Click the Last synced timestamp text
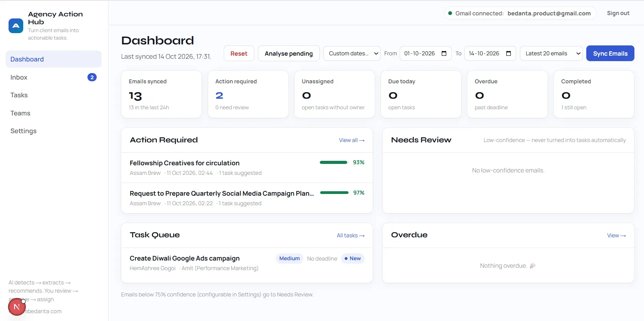The height and width of the screenshot is (321, 644). (x=166, y=57)
